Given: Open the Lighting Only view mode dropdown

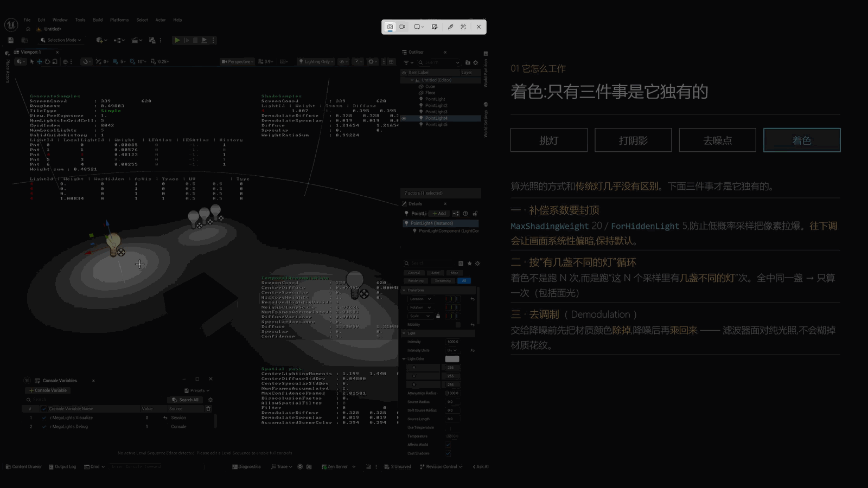Looking at the screenshot, I should (x=316, y=62).
